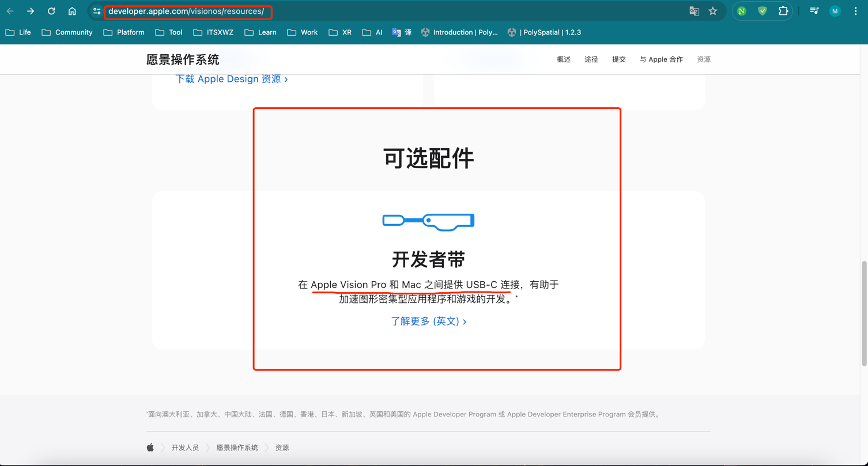This screenshot has width=868, height=466.
Task: Open the profile avatar M button
Action: tap(835, 12)
